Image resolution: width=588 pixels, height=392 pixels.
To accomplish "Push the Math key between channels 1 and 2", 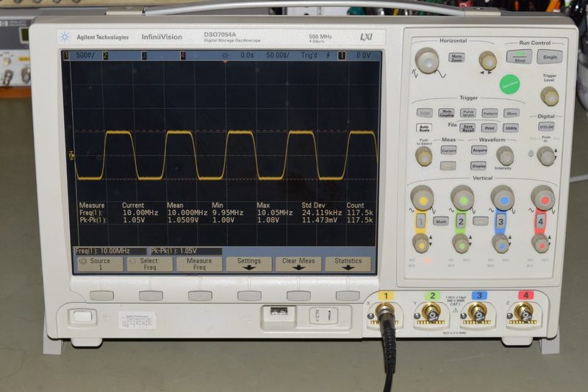I will [x=441, y=221].
